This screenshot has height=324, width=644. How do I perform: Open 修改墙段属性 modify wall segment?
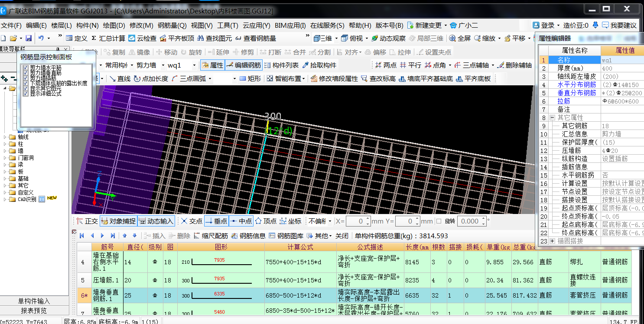coord(334,78)
